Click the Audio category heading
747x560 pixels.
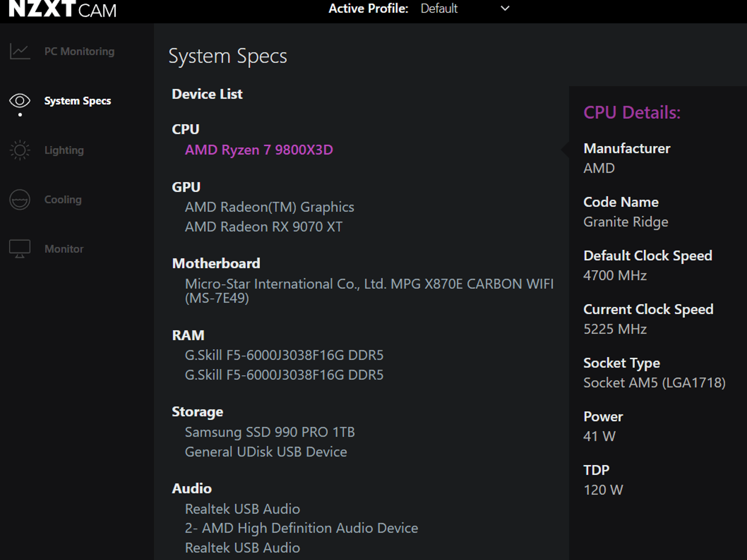coord(191,489)
